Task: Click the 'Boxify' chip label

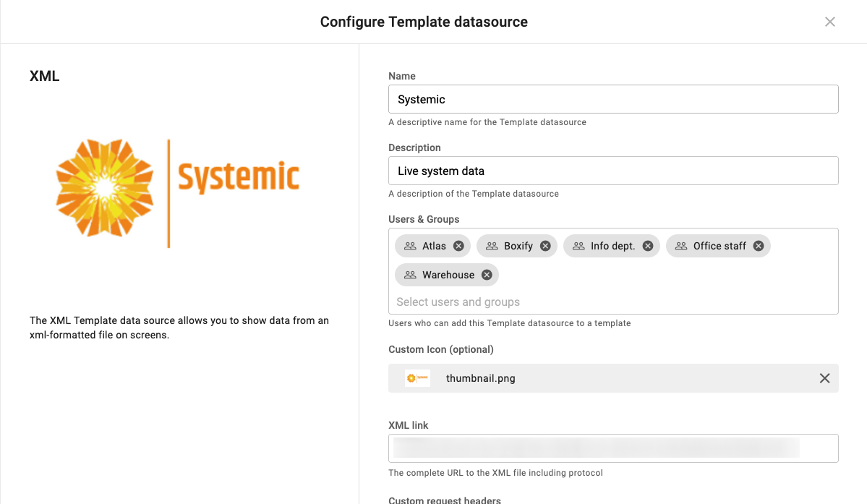Action: 518,246
